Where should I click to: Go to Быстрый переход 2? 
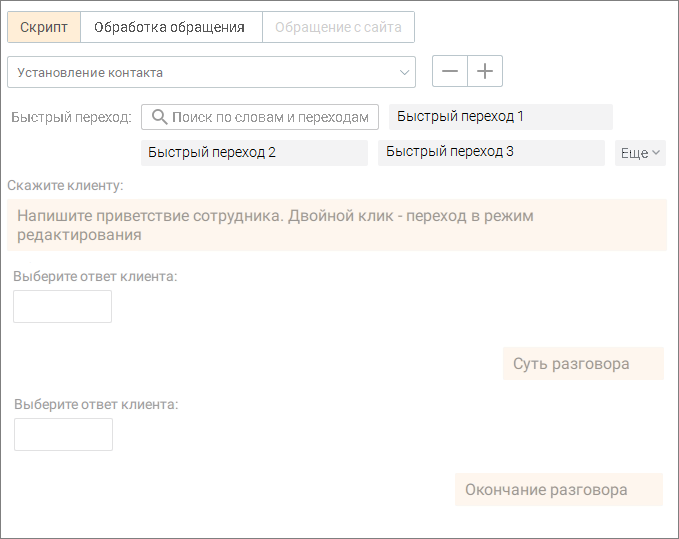tap(254, 153)
